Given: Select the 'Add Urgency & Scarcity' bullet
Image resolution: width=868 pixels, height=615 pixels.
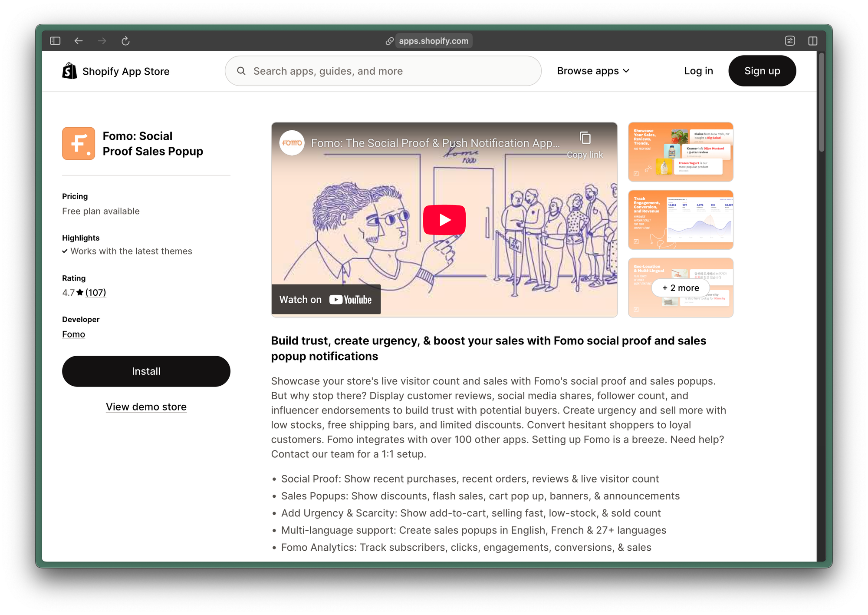Looking at the screenshot, I should 471,513.
